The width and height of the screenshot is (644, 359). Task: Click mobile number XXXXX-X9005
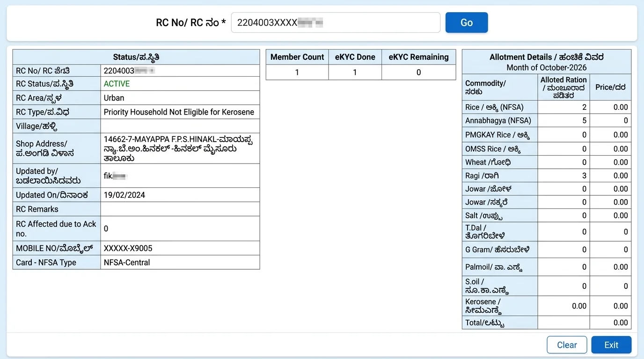point(128,248)
